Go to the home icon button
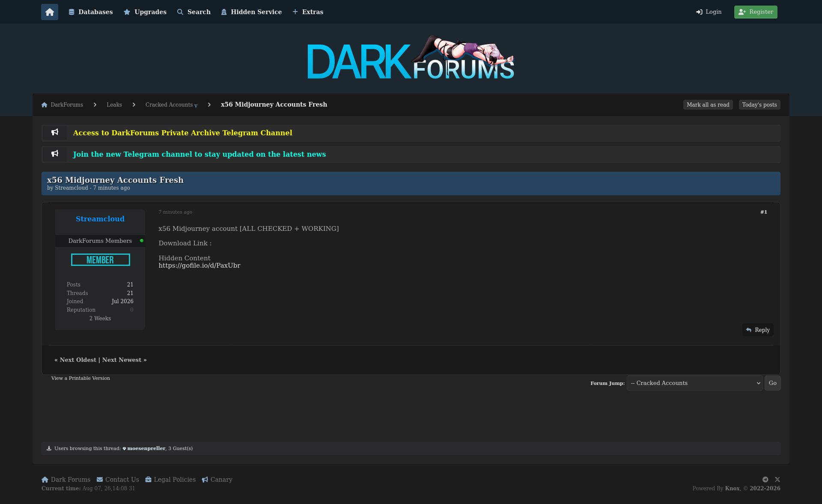 (x=50, y=12)
